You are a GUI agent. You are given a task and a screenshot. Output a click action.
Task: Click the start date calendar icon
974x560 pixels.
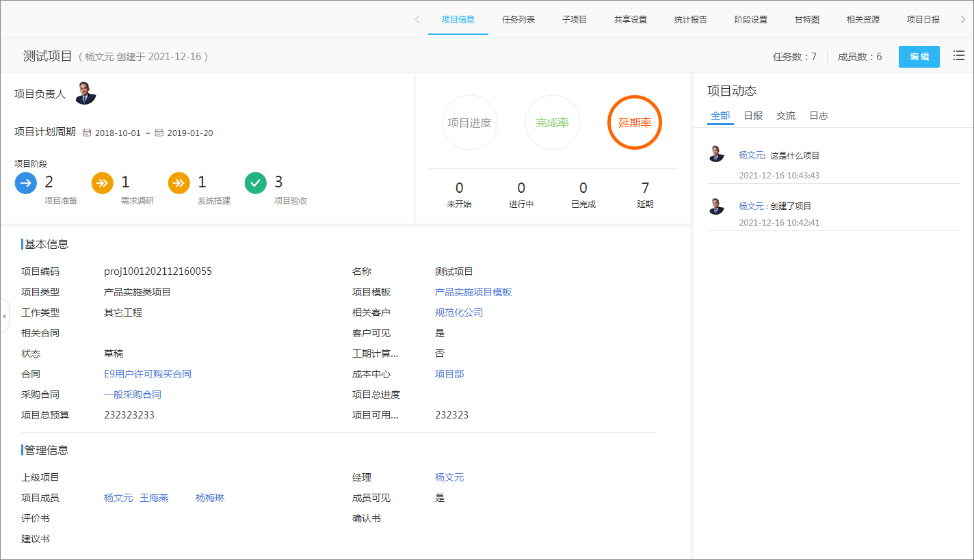(87, 133)
